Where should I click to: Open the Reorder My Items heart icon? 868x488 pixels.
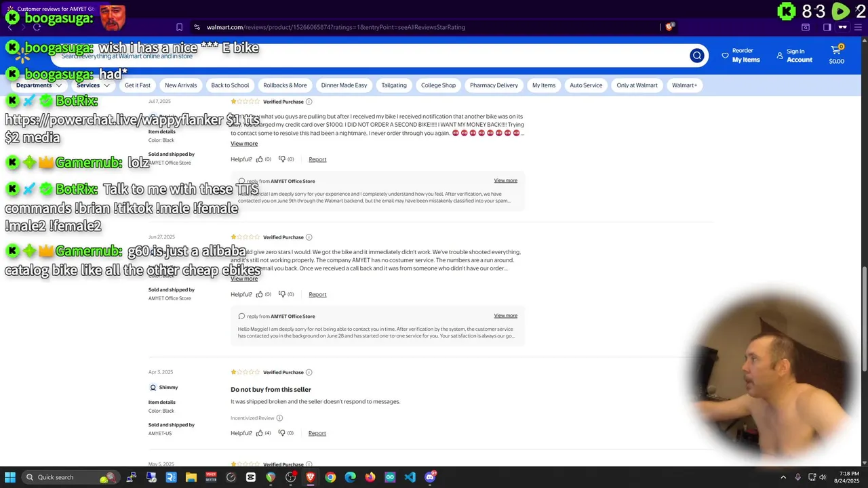point(725,56)
